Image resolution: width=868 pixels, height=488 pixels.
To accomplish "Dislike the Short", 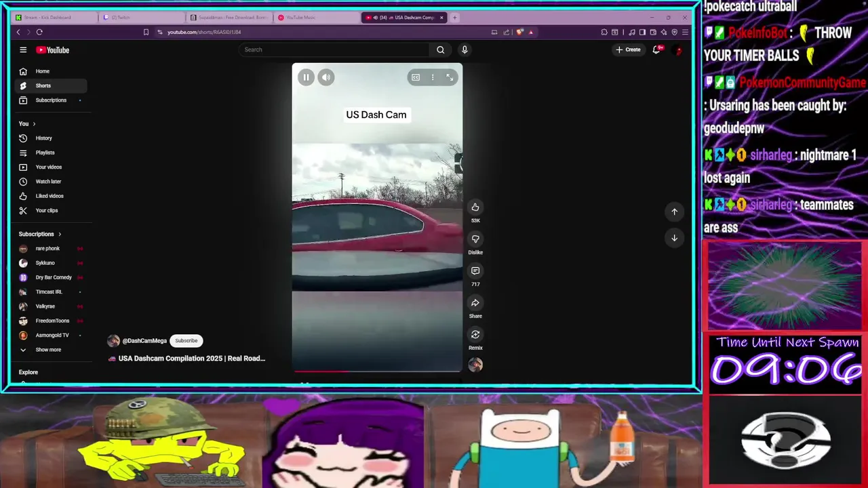I will coord(475,239).
